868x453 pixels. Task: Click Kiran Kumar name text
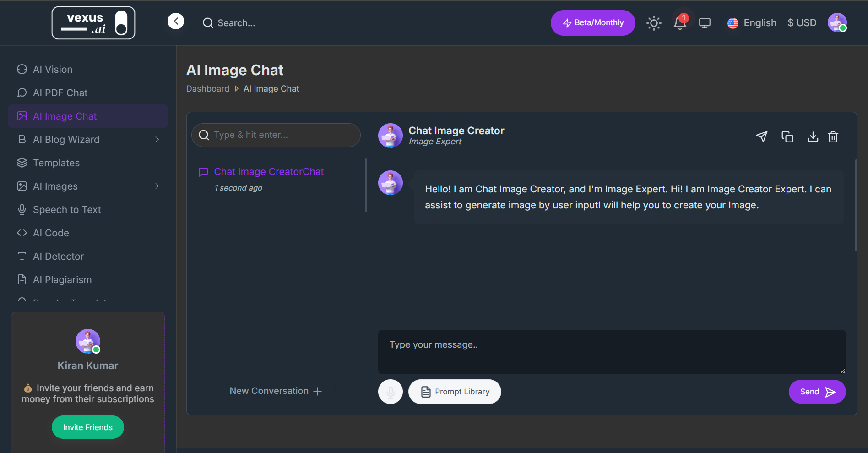88,366
